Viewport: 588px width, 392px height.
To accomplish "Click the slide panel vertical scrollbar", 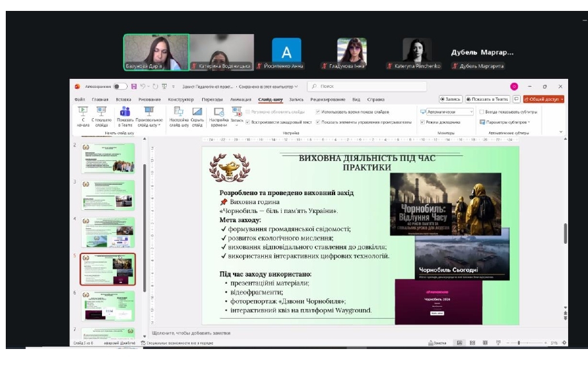I will [x=144, y=228].
